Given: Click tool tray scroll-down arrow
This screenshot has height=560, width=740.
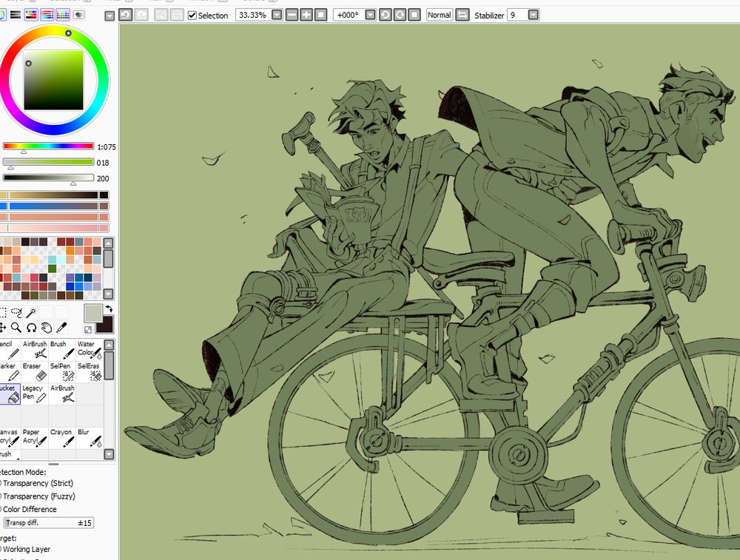Looking at the screenshot, I should [x=109, y=454].
